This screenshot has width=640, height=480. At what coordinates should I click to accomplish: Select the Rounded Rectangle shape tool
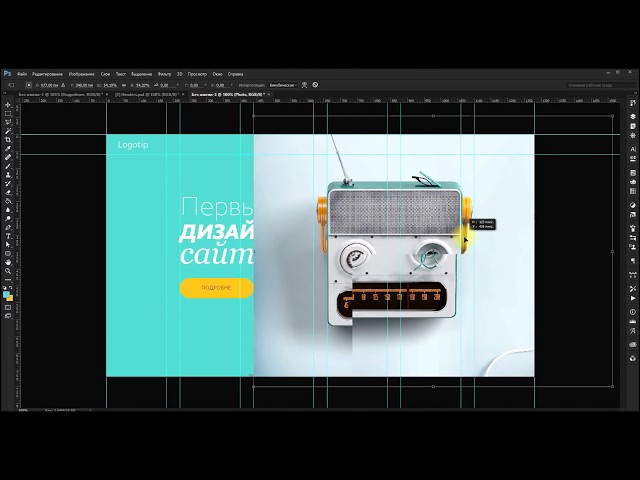tap(8, 254)
